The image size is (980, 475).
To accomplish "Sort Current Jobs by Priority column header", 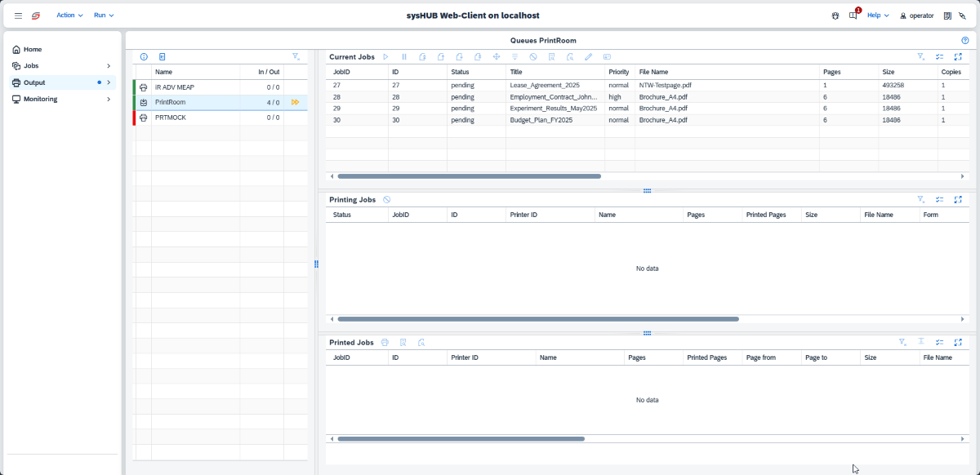I will point(619,72).
